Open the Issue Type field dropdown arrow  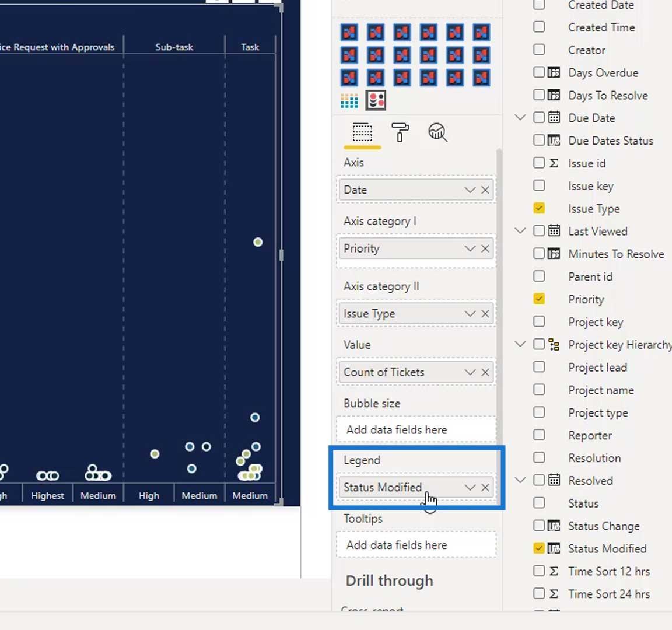pyautogui.click(x=470, y=314)
